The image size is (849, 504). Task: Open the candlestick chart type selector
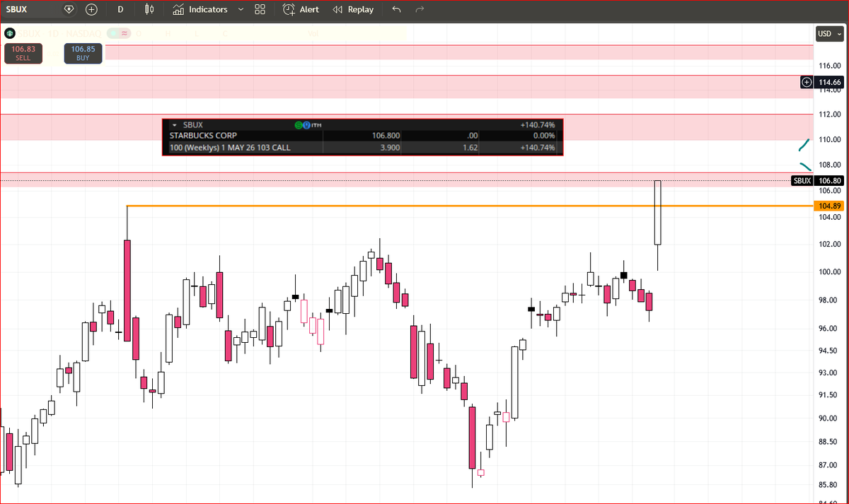149,10
